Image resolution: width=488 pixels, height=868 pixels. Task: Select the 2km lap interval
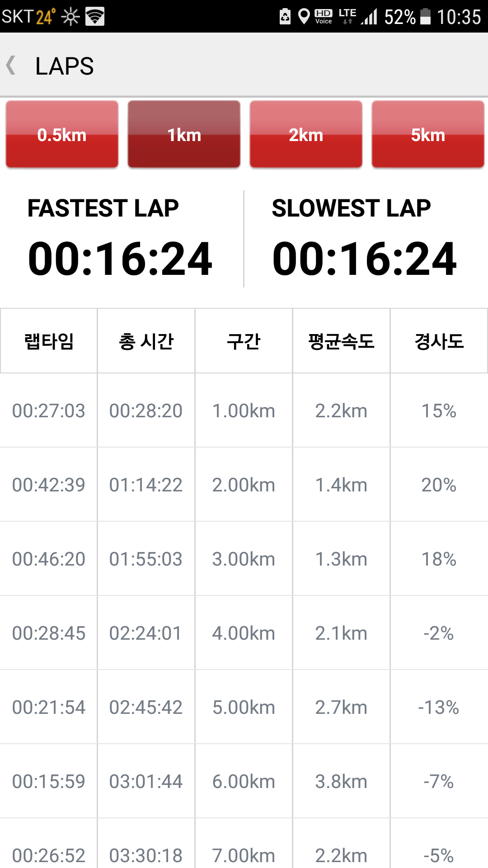[x=306, y=134]
